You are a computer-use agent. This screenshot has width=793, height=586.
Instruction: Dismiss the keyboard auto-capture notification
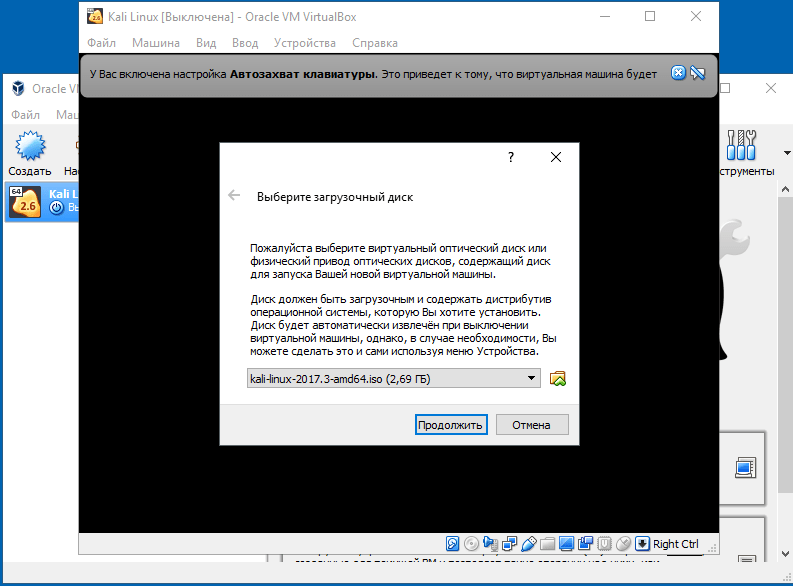(678, 73)
